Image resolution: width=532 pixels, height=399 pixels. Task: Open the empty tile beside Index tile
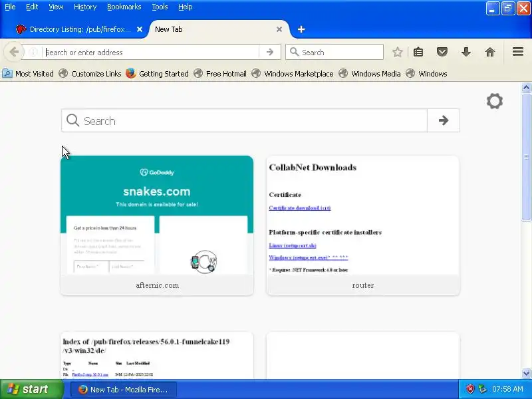pyautogui.click(x=363, y=356)
